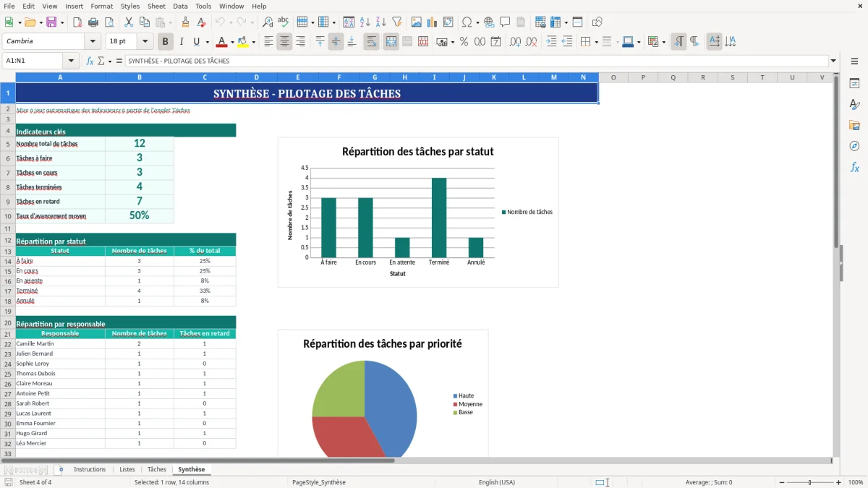Open the Data menu
The width and height of the screenshot is (868, 488).
tap(180, 6)
